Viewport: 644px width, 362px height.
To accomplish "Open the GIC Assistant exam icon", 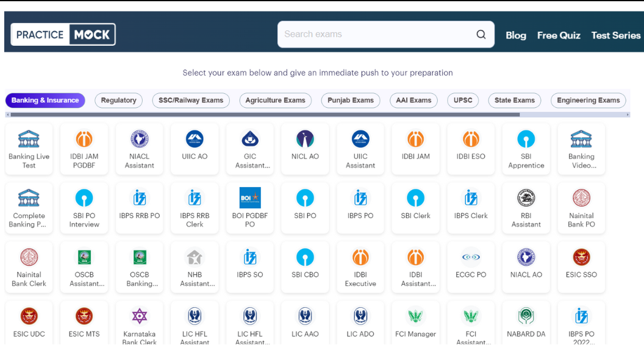I will click(x=249, y=139).
